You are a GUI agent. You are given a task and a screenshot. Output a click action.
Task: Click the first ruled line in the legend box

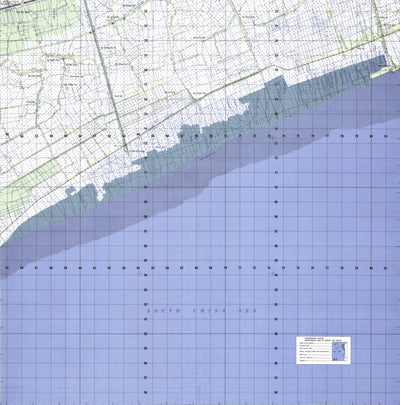[x=315, y=343]
